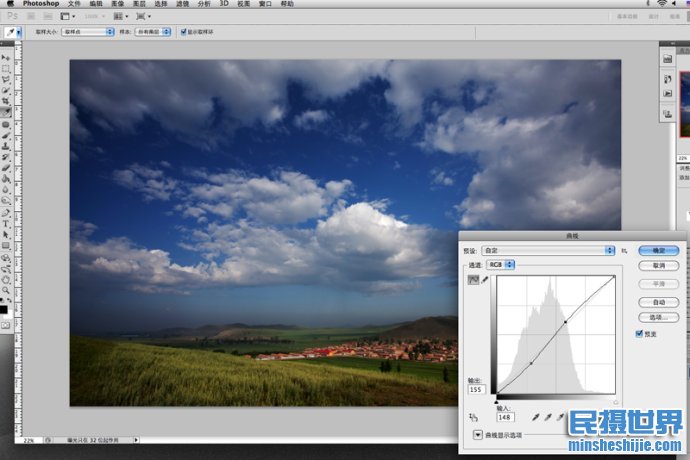Select the Paint Bucket tool
The height and width of the screenshot is (460, 690).
6,179
